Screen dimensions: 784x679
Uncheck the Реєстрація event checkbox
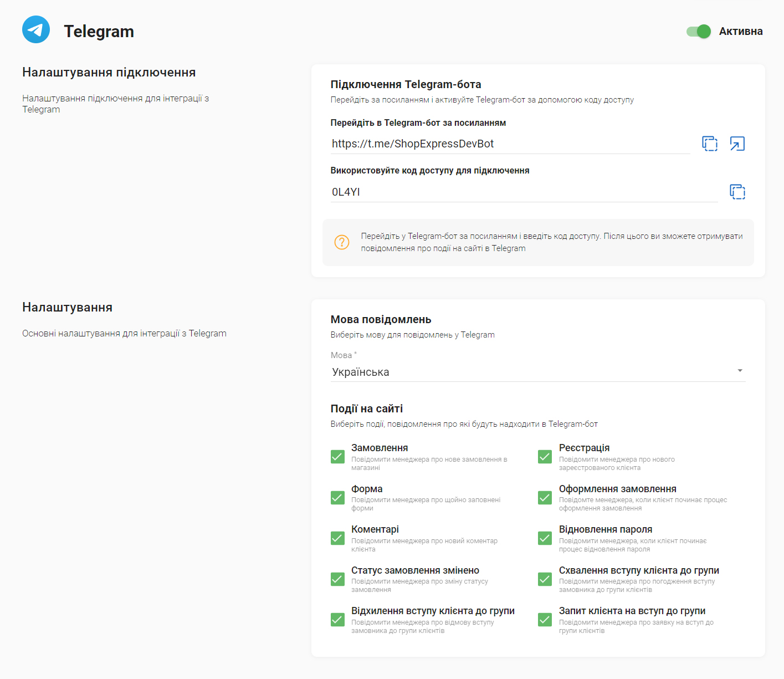click(545, 457)
